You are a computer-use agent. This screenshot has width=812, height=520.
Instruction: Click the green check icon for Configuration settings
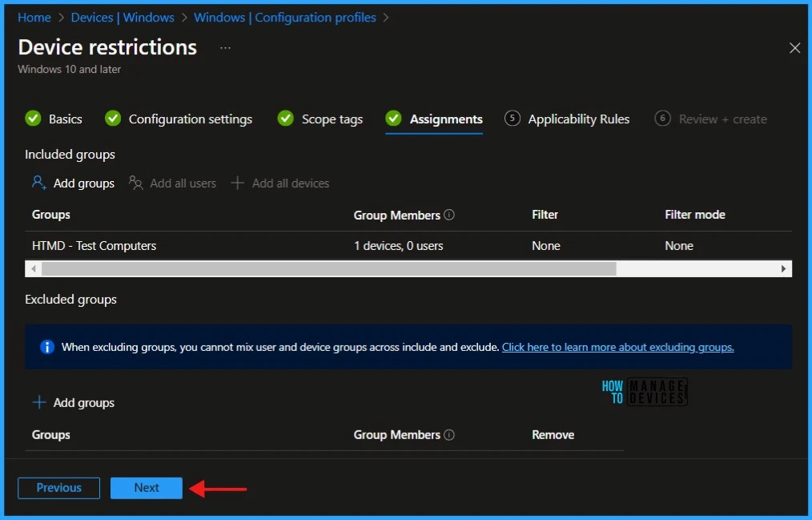point(113,119)
